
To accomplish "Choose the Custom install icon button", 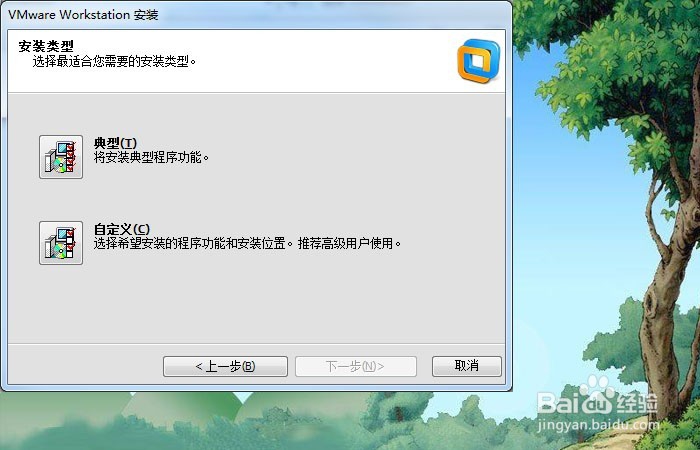I will pos(61,243).
